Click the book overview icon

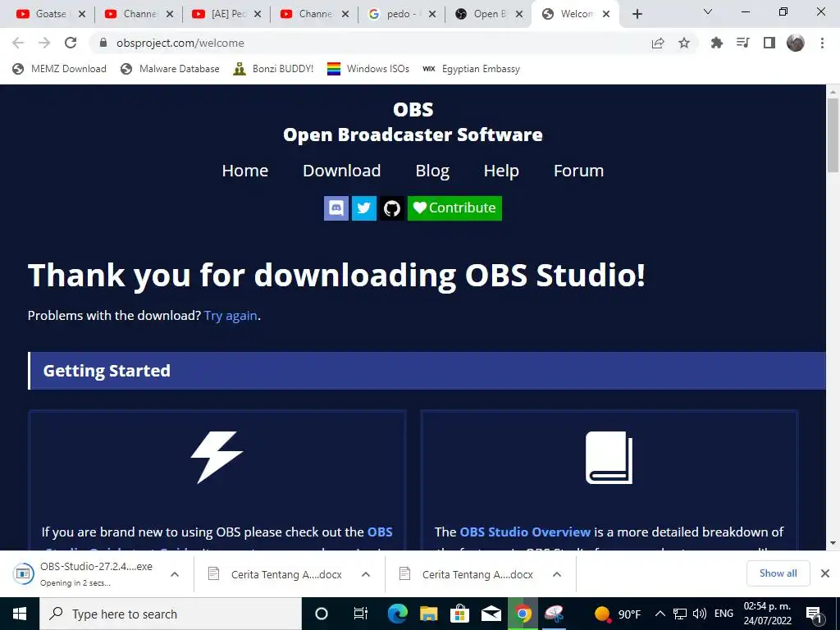coord(609,457)
